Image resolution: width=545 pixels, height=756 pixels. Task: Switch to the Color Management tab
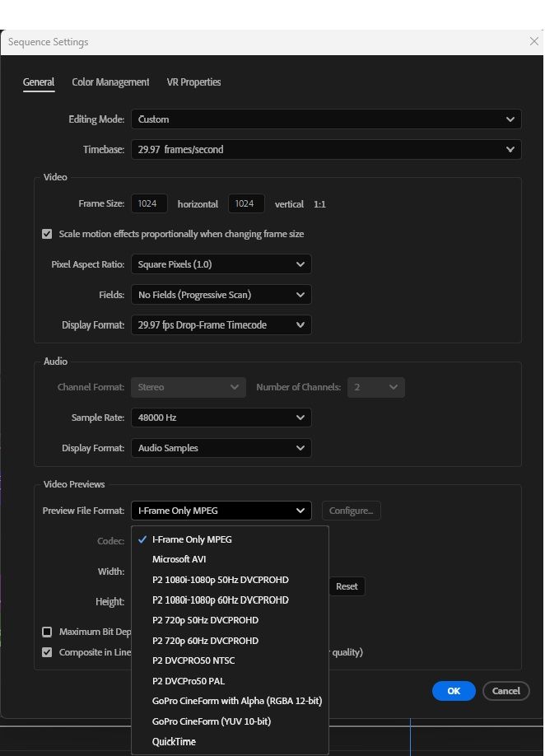[110, 82]
